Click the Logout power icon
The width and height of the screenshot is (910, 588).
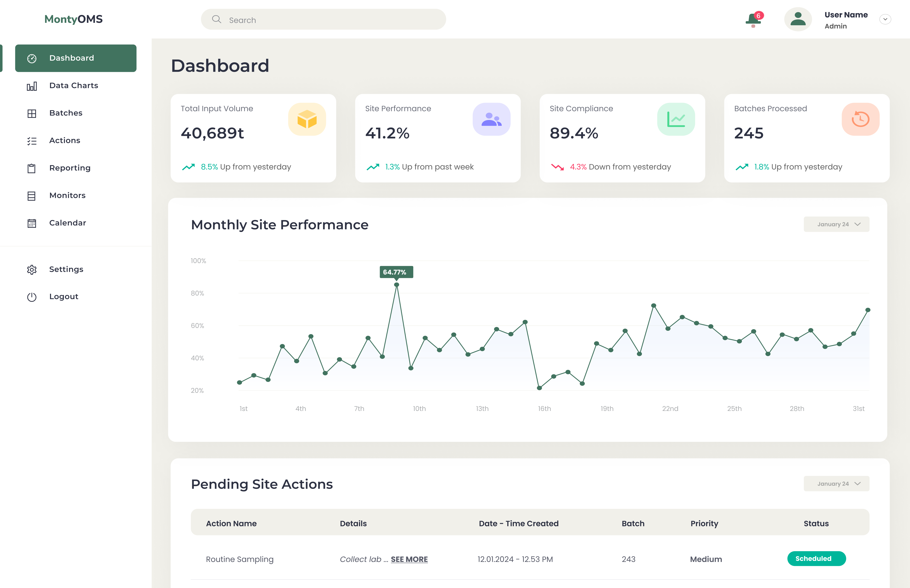32,297
